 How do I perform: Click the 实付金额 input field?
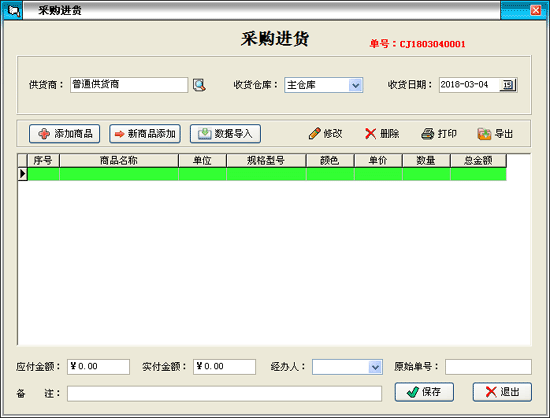224,367
